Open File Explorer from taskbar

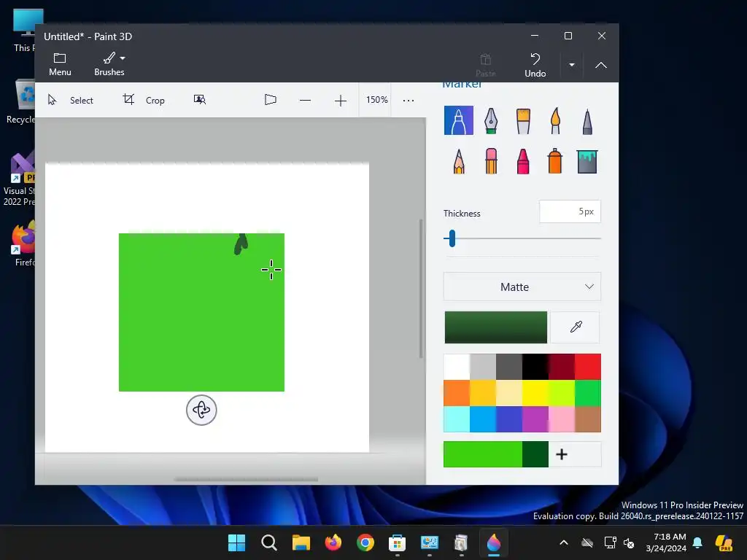click(301, 542)
